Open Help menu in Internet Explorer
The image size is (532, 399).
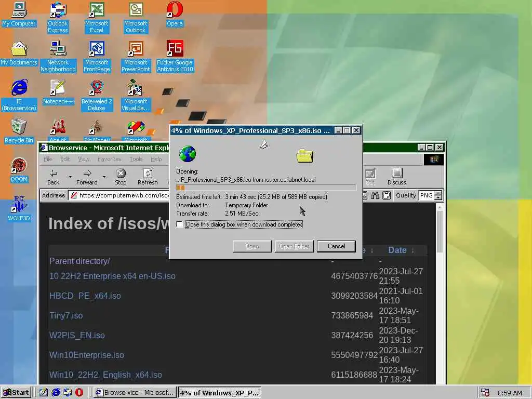click(156, 159)
